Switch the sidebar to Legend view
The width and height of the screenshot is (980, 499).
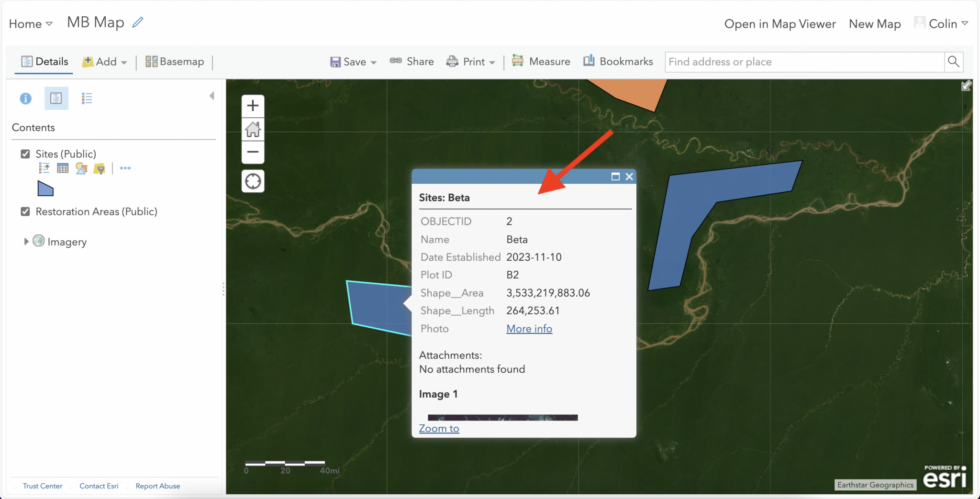point(87,98)
